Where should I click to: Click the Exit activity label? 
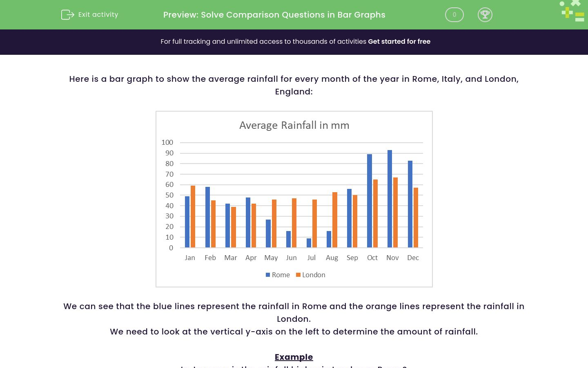98,14
